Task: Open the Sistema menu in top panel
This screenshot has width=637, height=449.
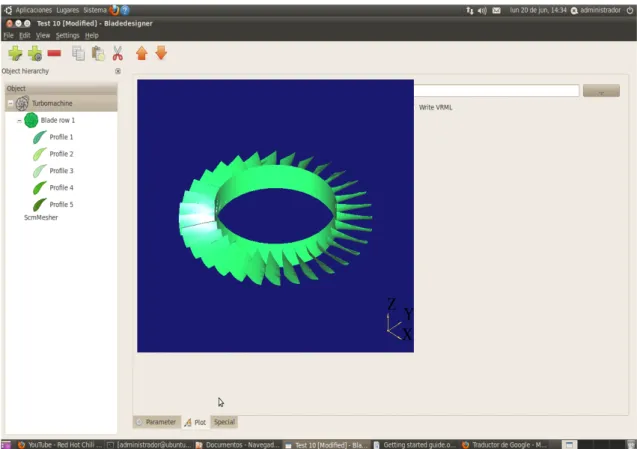Action: tap(95, 10)
